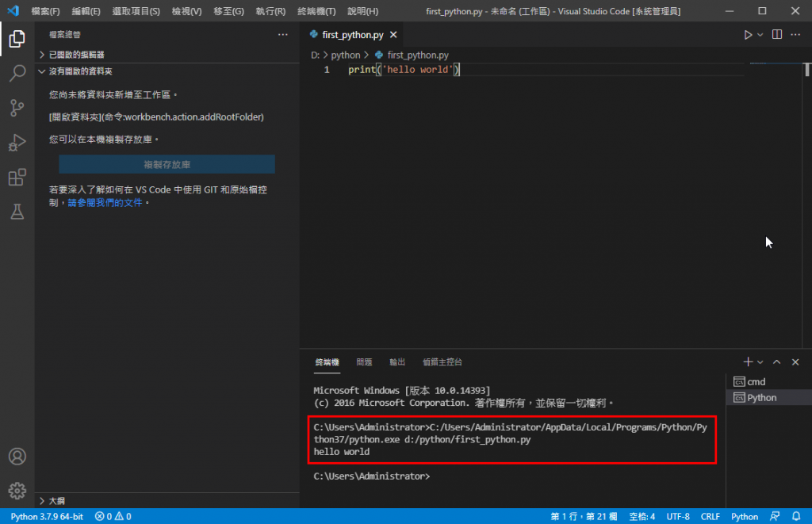Expand the 已開啟的編輯器 section

[167, 55]
